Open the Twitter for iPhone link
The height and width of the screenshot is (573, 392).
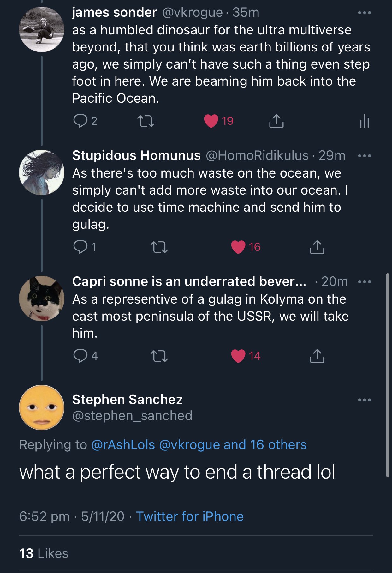click(190, 516)
